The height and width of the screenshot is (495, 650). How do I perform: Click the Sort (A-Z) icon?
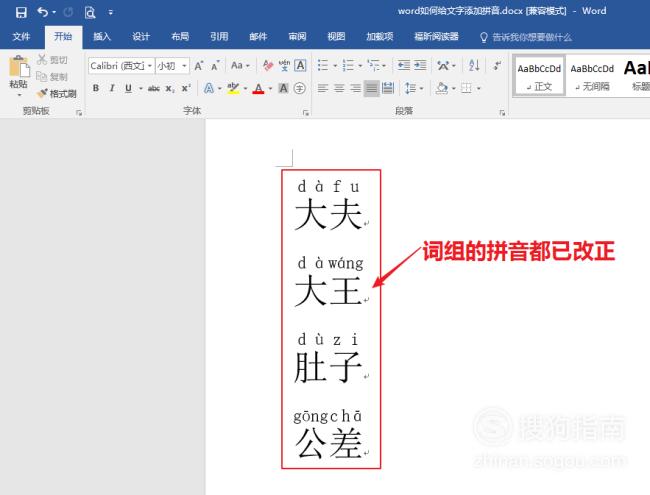pyautogui.click(x=473, y=66)
